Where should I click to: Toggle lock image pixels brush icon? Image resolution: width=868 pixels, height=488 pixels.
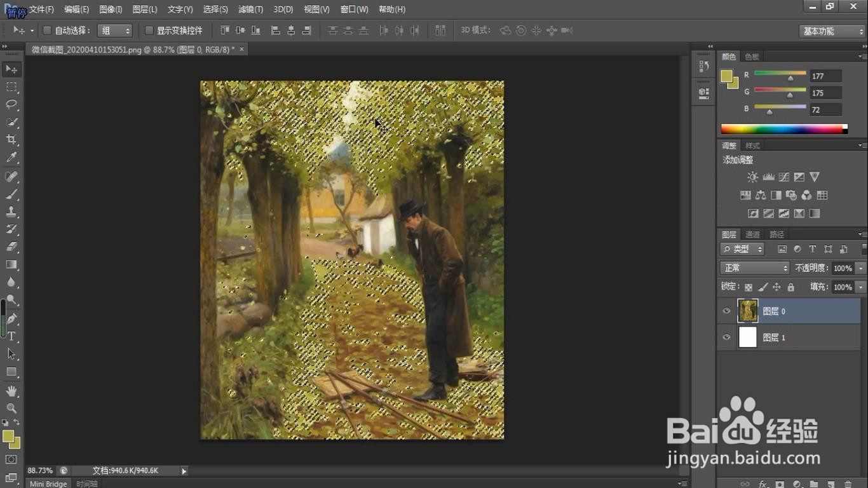763,287
